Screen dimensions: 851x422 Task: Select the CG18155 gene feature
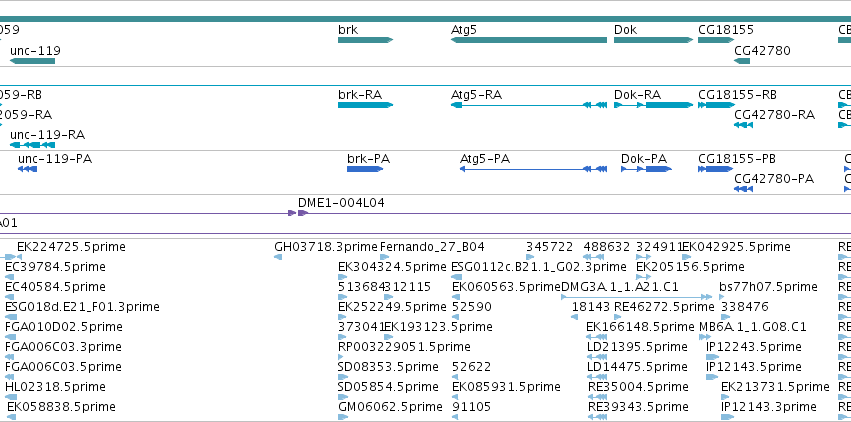pos(716,40)
